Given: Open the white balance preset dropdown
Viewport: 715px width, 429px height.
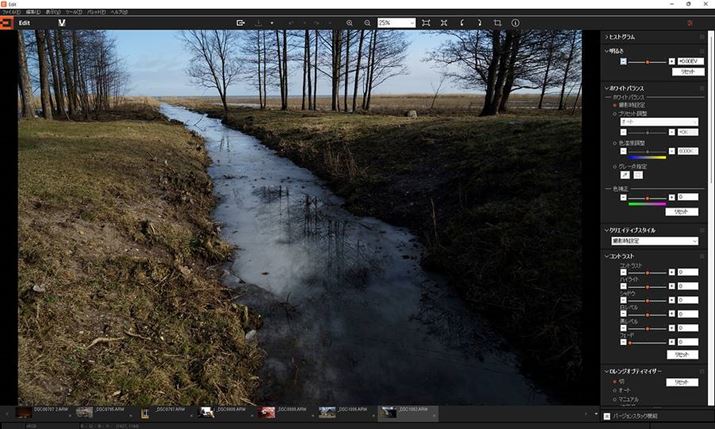Looking at the screenshot, I should point(659,122).
